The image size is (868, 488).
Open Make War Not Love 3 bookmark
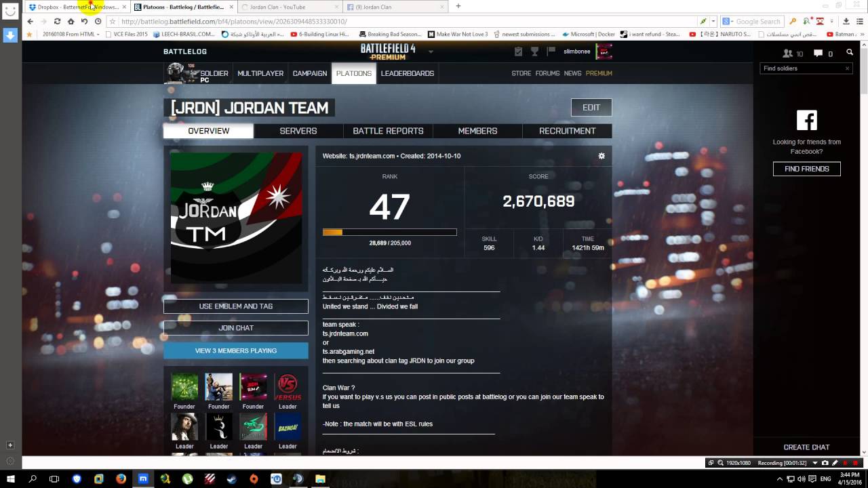[x=458, y=34]
